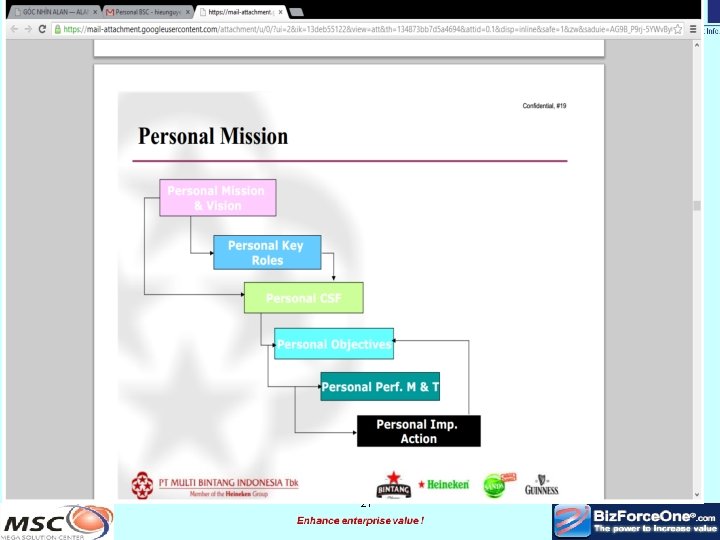Image resolution: width=720 pixels, height=540 pixels.
Task: Click the Personal Mission slide title
Action: pos(213,136)
